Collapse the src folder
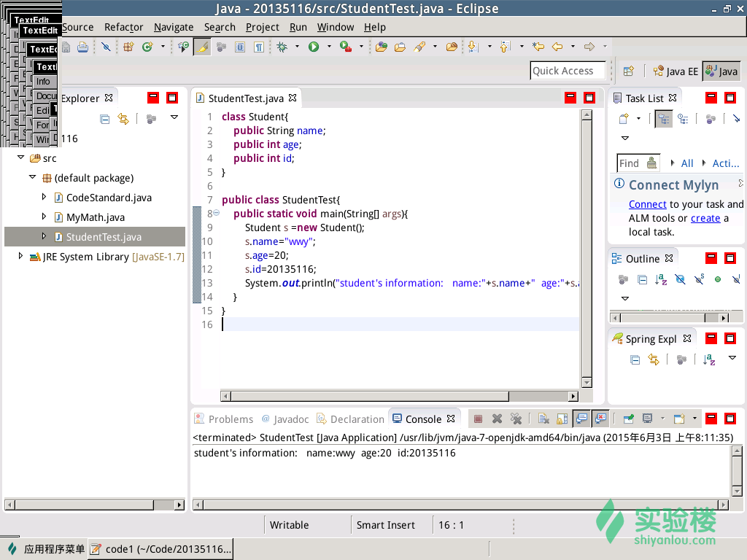Screen dimensions: 747x560 tap(20, 157)
